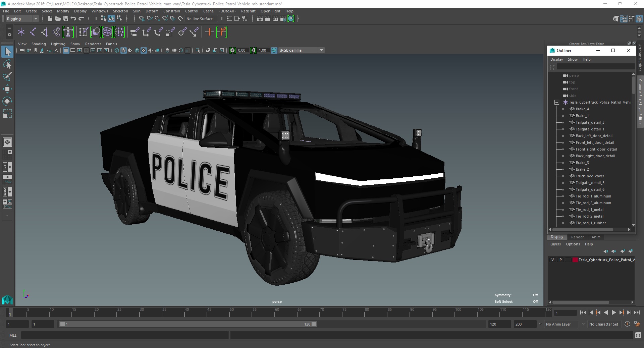Toggle viewport grid display
Screen dimensions: 644x348
pos(66,50)
